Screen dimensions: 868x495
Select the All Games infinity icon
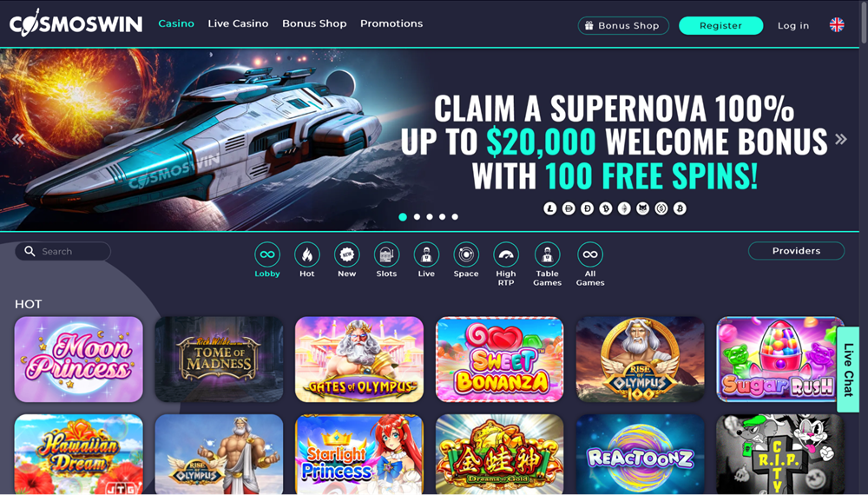point(590,254)
